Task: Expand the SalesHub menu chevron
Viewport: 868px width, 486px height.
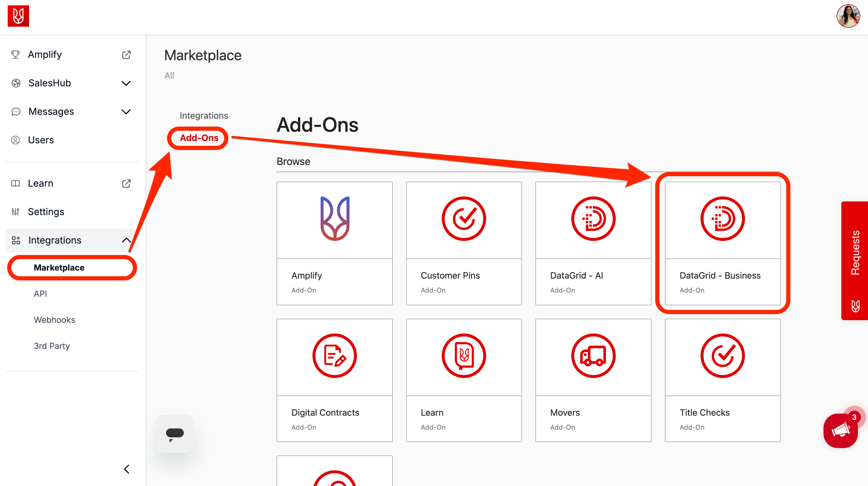Action: coord(126,83)
